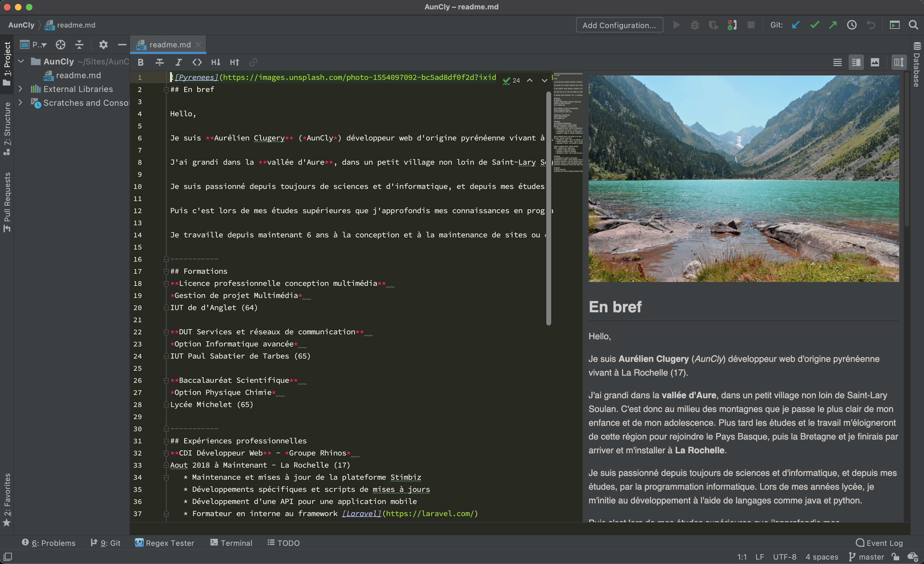Viewport: 924px width, 564px height.
Task: Collapse the AunCly project folder
Action: (21, 61)
